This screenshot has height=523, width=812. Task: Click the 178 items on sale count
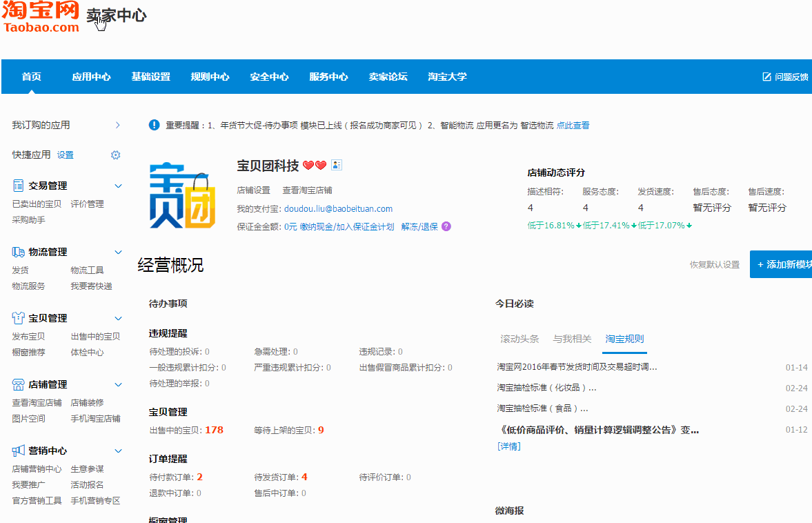tap(214, 431)
